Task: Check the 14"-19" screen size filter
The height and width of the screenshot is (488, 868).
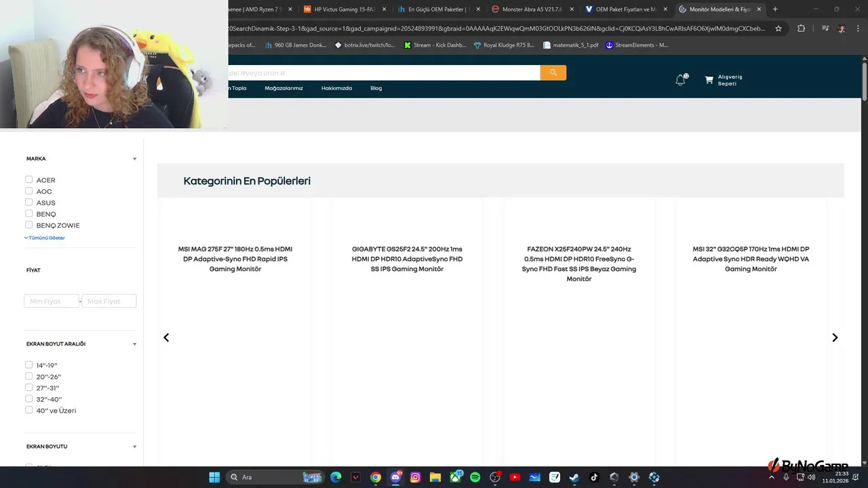Action: coord(29,365)
